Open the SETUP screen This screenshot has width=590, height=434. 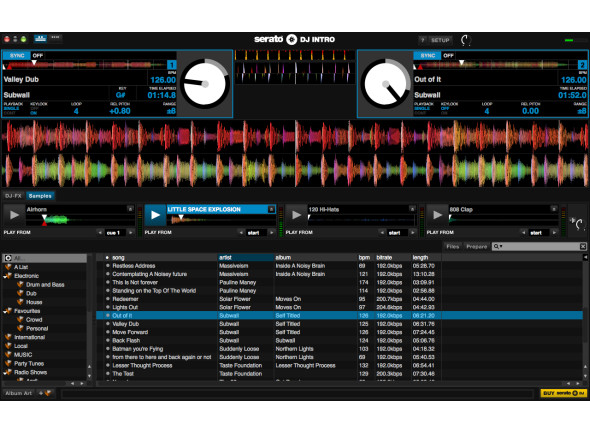440,40
